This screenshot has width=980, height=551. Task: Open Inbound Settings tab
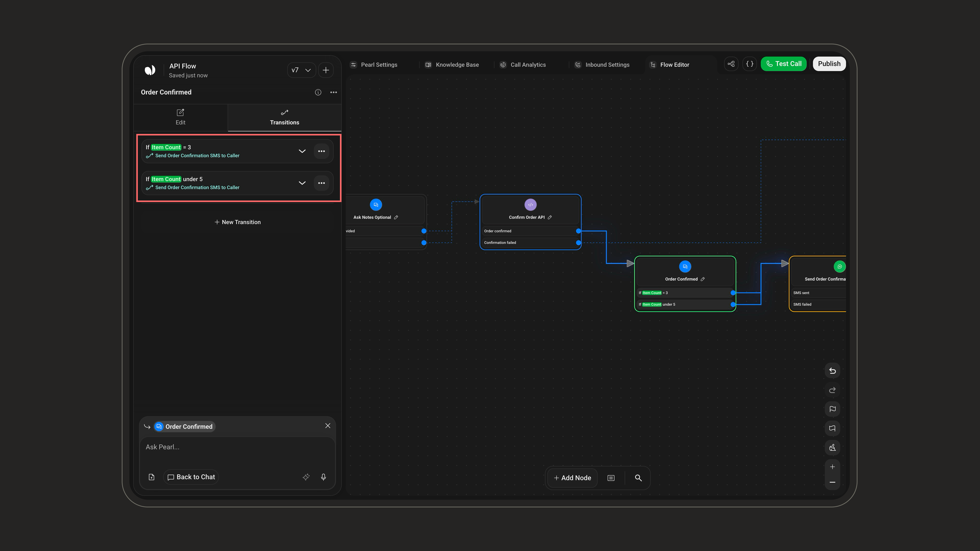point(602,65)
